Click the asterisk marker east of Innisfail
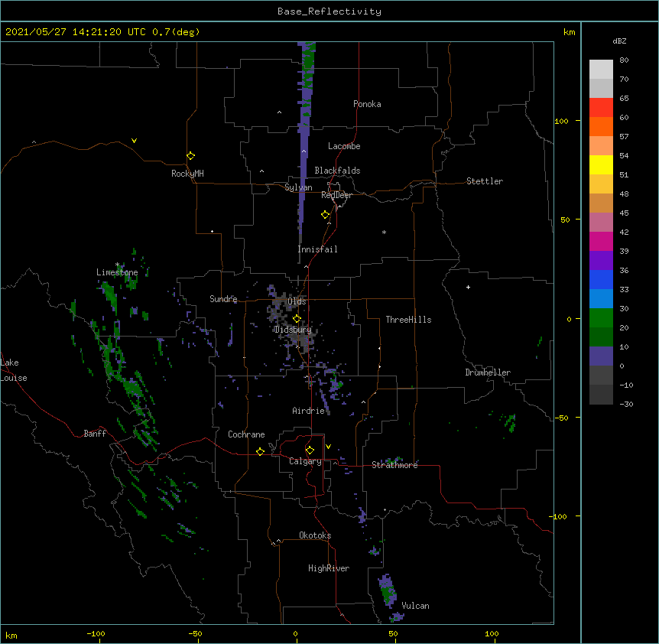This screenshot has width=659, height=644. click(x=384, y=232)
